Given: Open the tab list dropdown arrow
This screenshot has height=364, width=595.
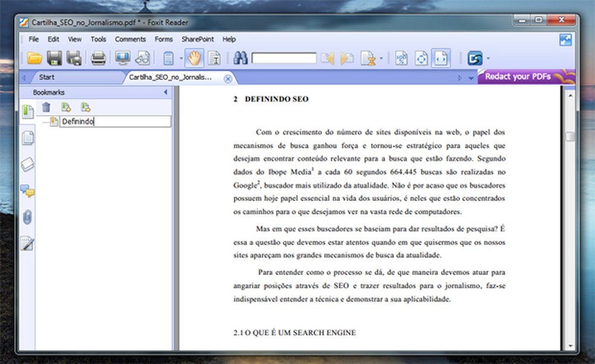Looking at the screenshot, I should tap(471, 78).
